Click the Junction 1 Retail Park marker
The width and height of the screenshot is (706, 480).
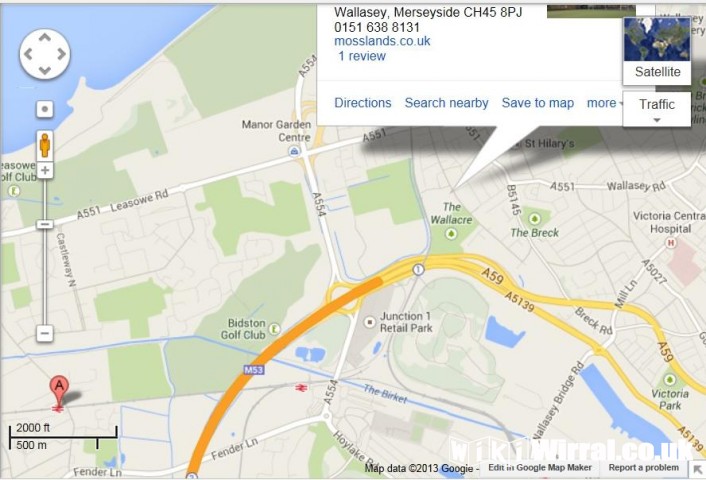click(x=369, y=322)
